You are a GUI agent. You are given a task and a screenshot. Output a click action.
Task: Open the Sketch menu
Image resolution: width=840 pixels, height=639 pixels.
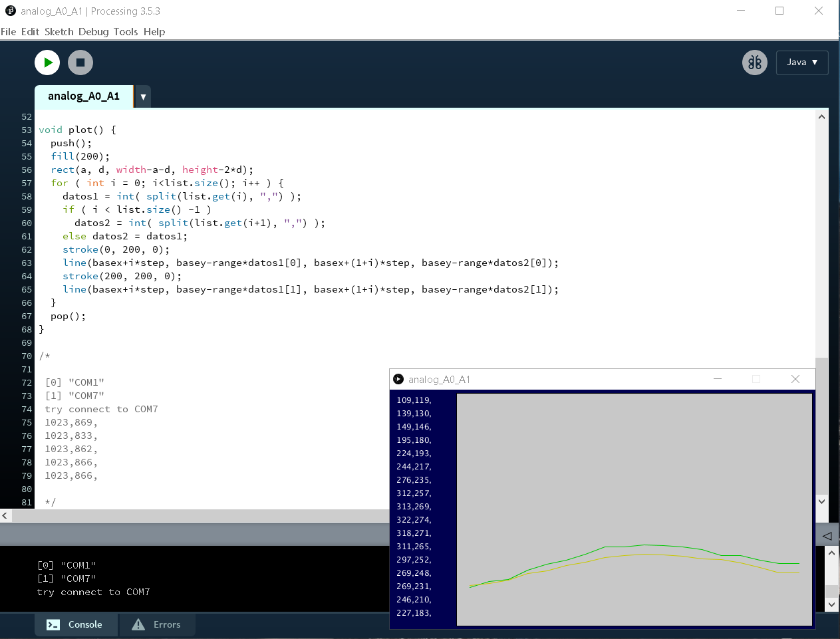point(59,32)
